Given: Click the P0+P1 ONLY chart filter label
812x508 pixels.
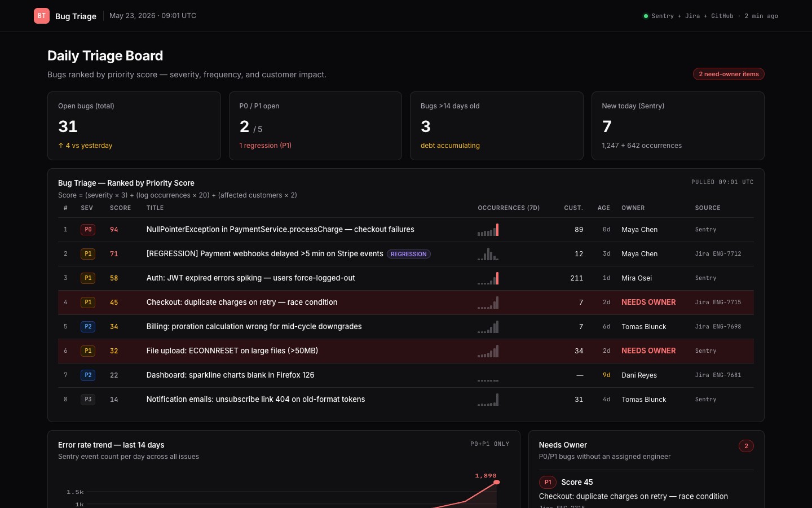Looking at the screenshot, I should [490, 444].
